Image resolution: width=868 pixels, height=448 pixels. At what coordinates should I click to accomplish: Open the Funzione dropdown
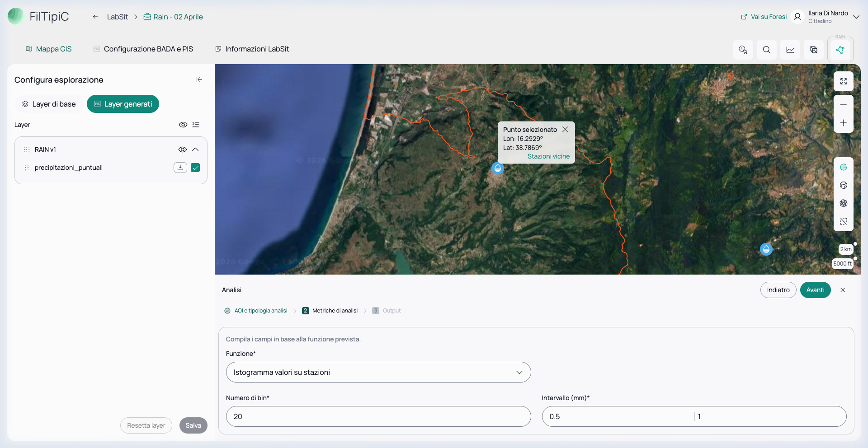(378, 372)
